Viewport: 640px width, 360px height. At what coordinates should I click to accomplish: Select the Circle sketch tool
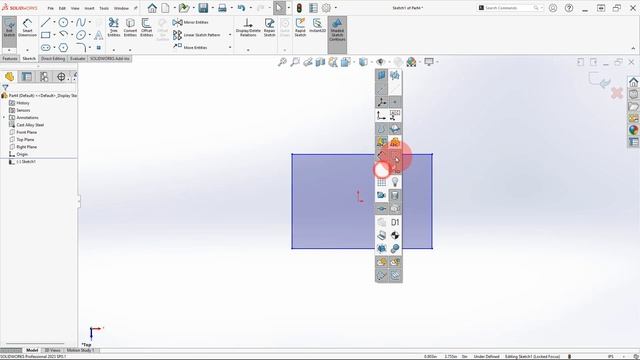(63, 22)
